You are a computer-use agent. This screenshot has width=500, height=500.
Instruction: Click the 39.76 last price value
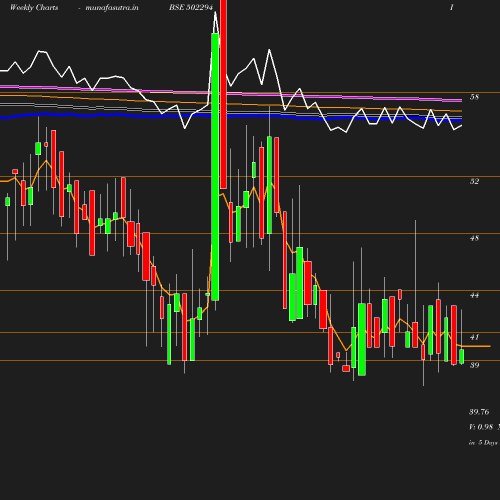[479, 412]
